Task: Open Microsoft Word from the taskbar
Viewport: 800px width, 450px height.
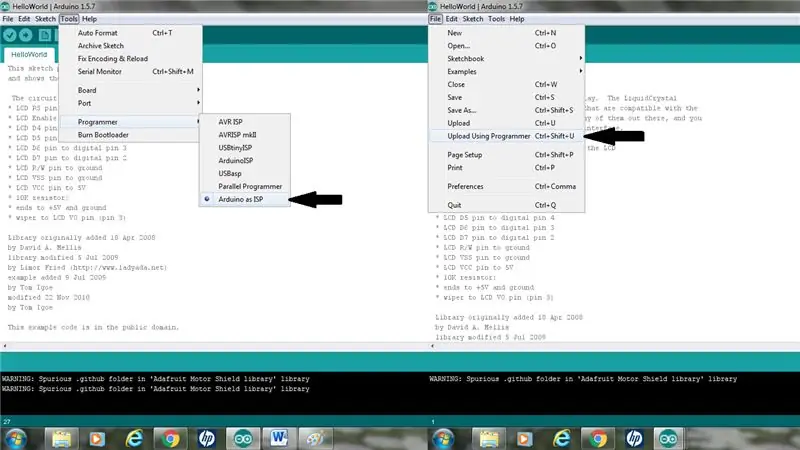Action: [x=279, y=438]
